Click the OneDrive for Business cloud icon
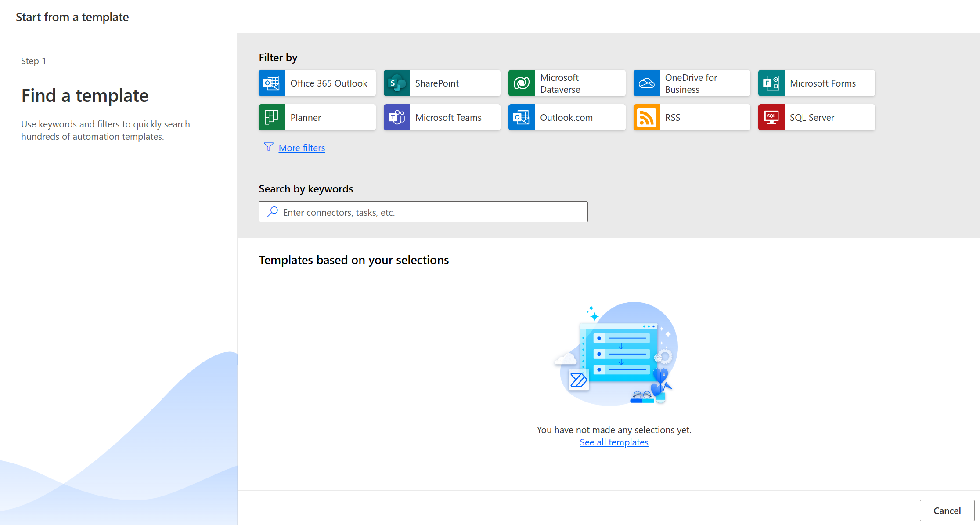This screenshot has width=980, height=525. [x=646, y=83]
